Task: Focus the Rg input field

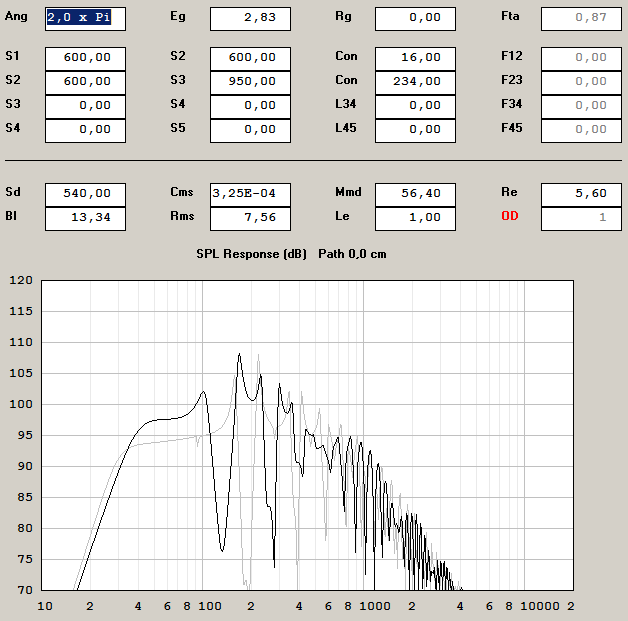Action: pyautogui.click(x=415, y=19)
